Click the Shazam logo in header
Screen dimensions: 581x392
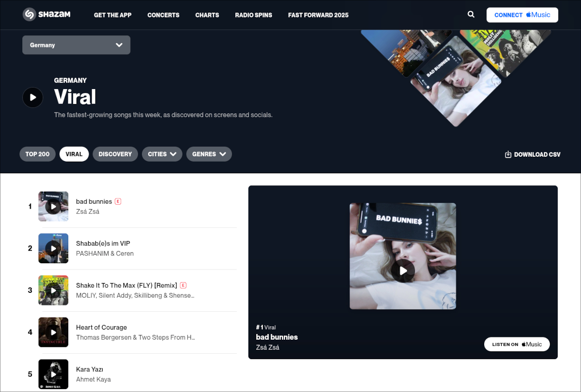(46, 15)
